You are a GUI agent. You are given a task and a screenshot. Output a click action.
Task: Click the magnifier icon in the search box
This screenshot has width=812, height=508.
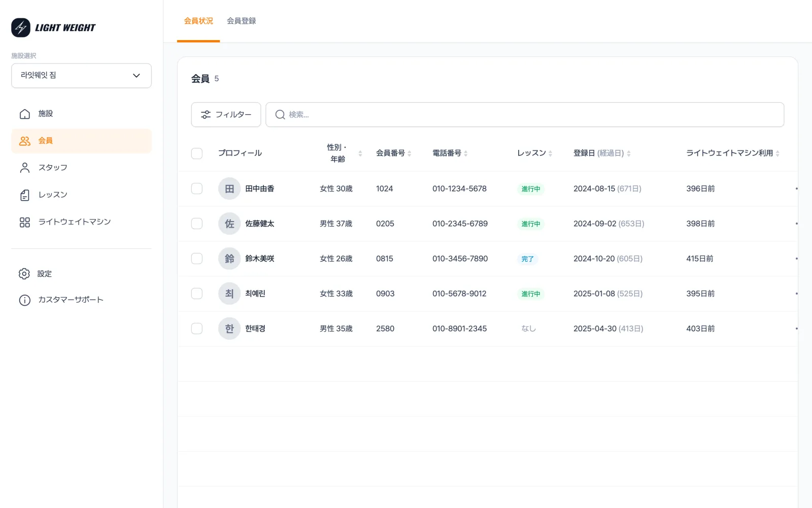tap(280, 115)
